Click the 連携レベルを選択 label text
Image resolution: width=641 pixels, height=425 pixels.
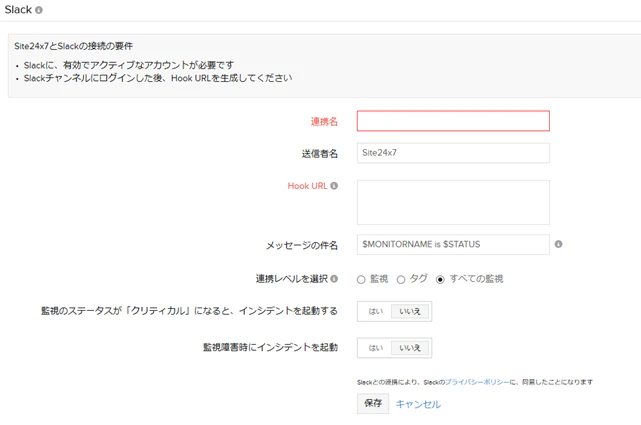tap(292, 279)
